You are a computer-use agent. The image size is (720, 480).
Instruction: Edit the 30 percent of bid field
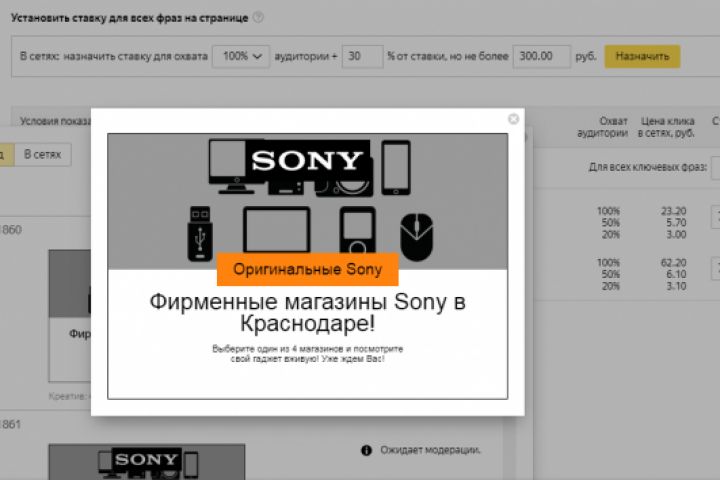(362, 56)
